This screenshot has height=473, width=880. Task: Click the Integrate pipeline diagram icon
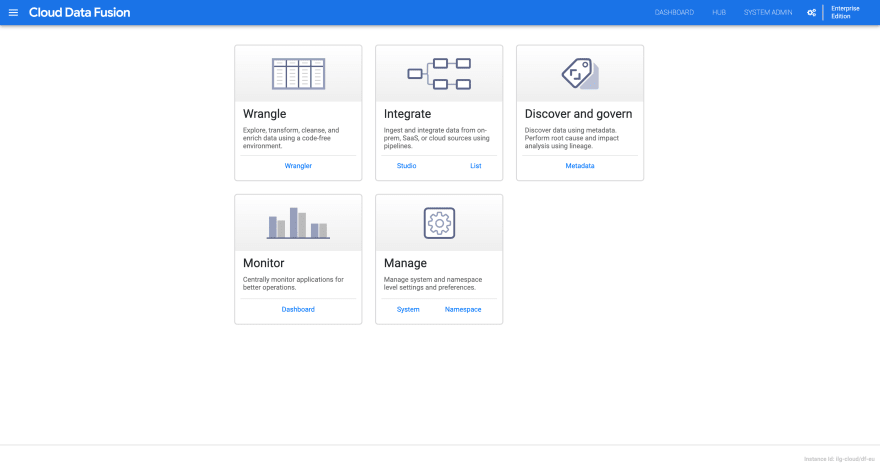coord(439,74)
